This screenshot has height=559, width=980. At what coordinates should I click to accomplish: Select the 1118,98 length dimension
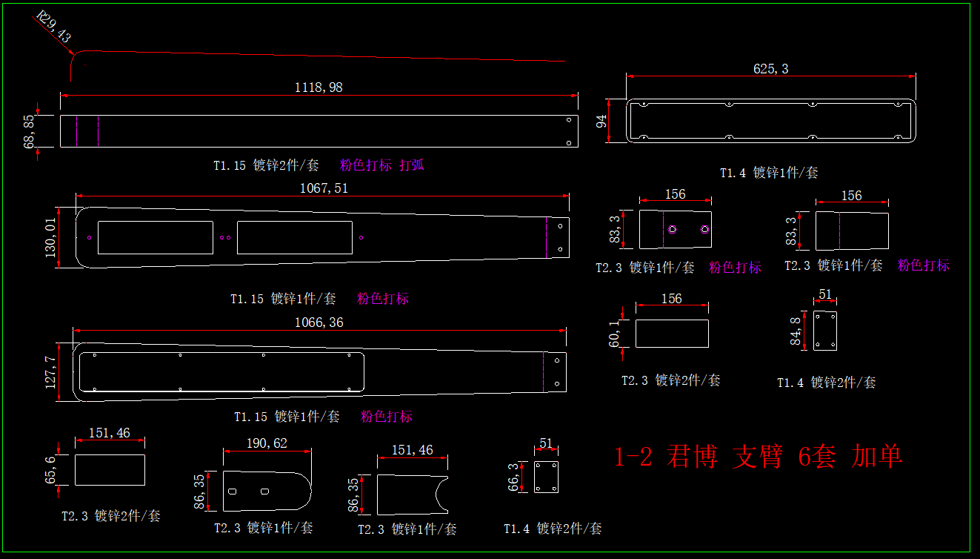(319, 87)
